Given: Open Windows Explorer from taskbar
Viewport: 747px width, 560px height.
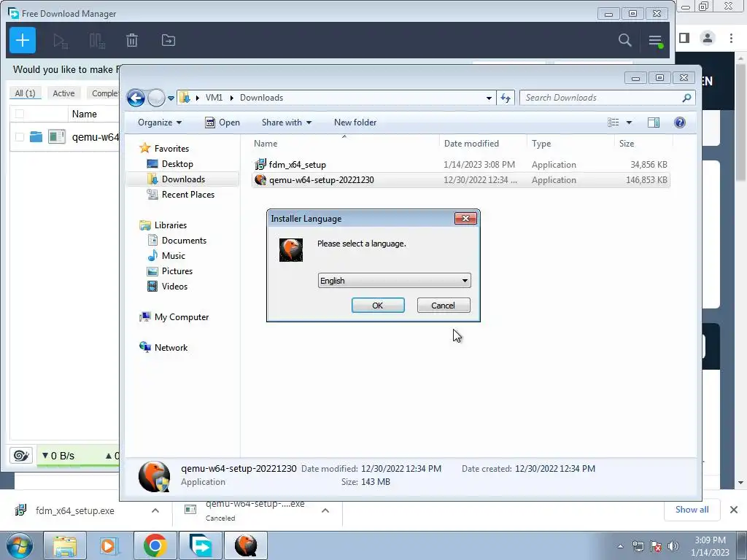Looking at the screenshot, I should (x=65, y=545).
